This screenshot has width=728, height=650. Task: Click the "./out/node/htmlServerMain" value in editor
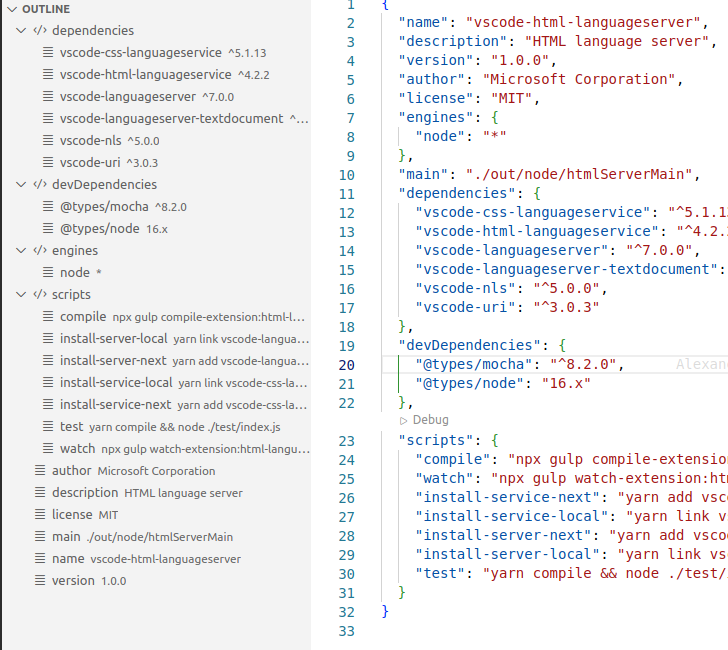(579, 174)
